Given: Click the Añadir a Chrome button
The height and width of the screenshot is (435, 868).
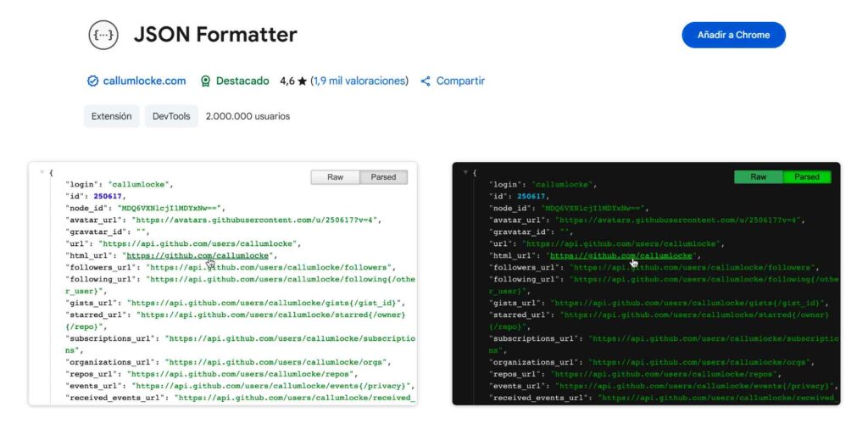Looking at the screenshot, I should 733,35.
